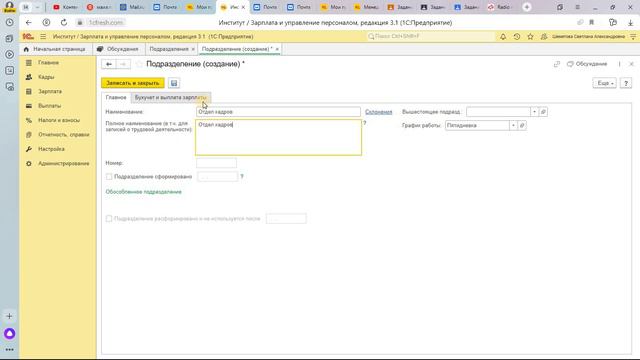
Task: Toggle Подразделение расформировано checkbox
Action: (x=109, y=219)
